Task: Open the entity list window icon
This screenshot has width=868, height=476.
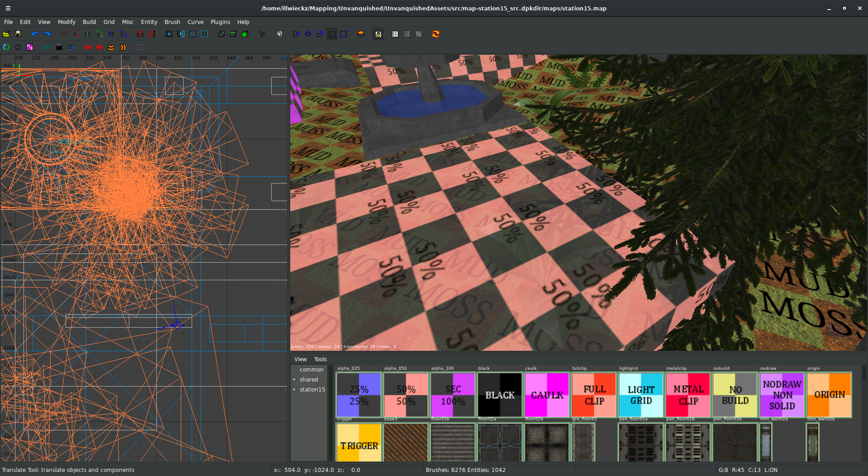Action: pyautogui.click(x=395, y=34)
